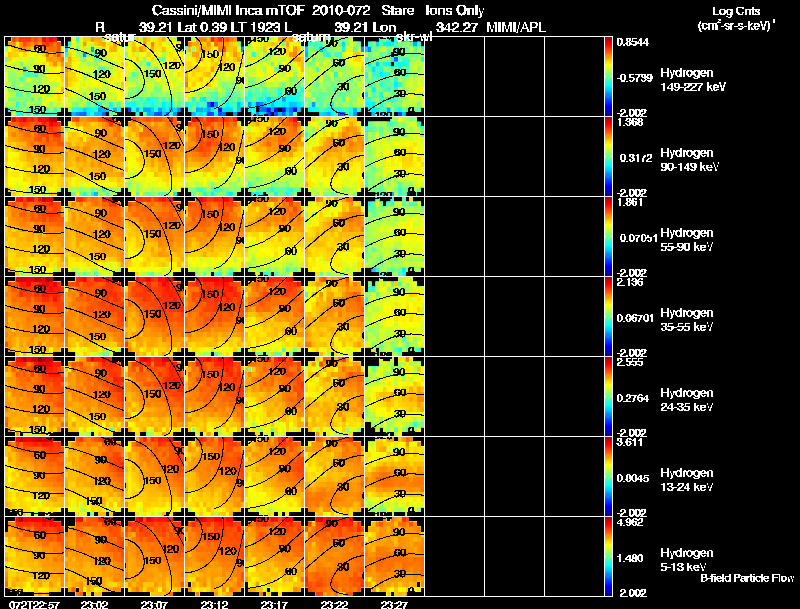Click the 'Hydrogen 35-55 keV' row label
800x609 pixels.
click(687, 320)
